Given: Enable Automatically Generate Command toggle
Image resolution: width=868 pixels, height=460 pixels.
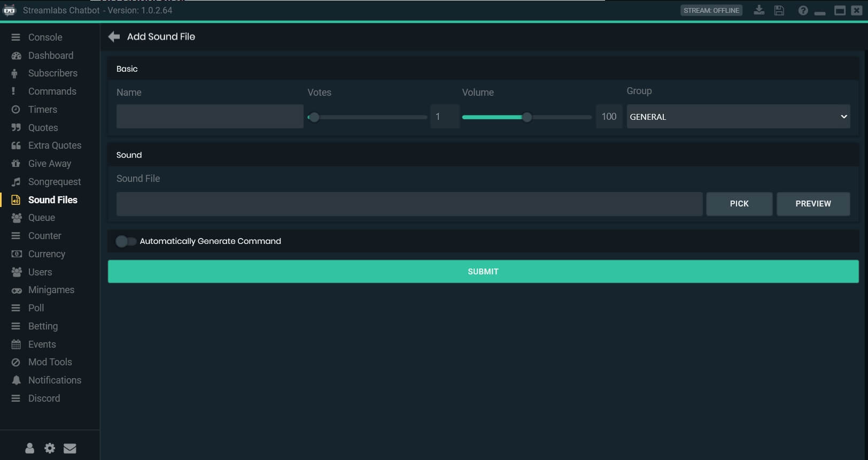Looking at the screenshot, I should point(126,241).
